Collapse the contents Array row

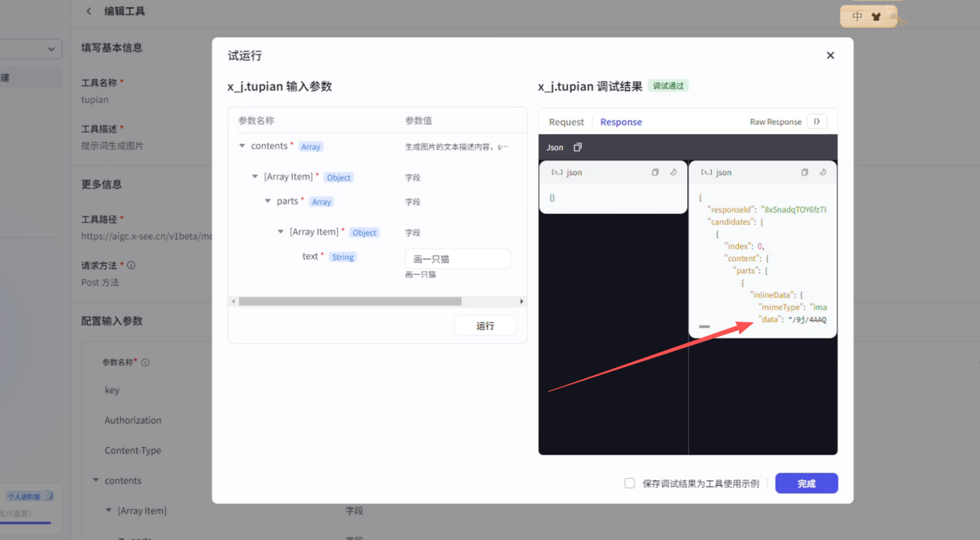coord(242,146)
